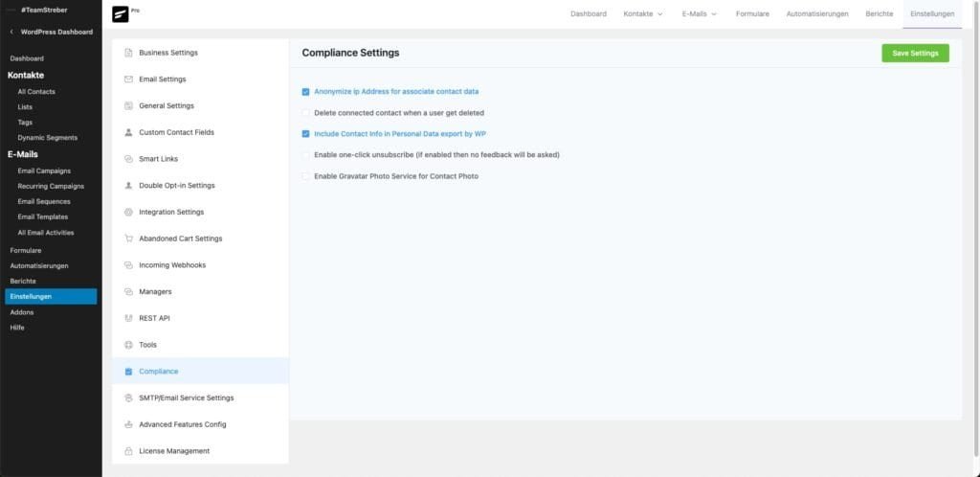The height and width of the screenshot is (477, 980).
Task: Open the License Management menu entry
Action: point(200,451)
